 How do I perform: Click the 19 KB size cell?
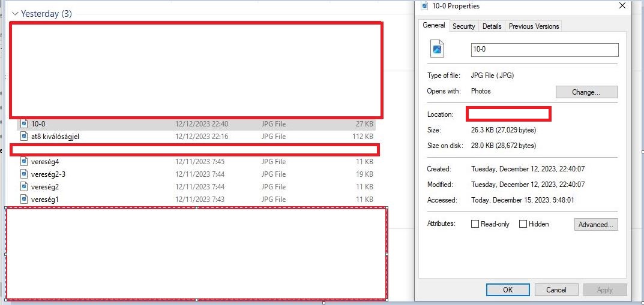364,174
